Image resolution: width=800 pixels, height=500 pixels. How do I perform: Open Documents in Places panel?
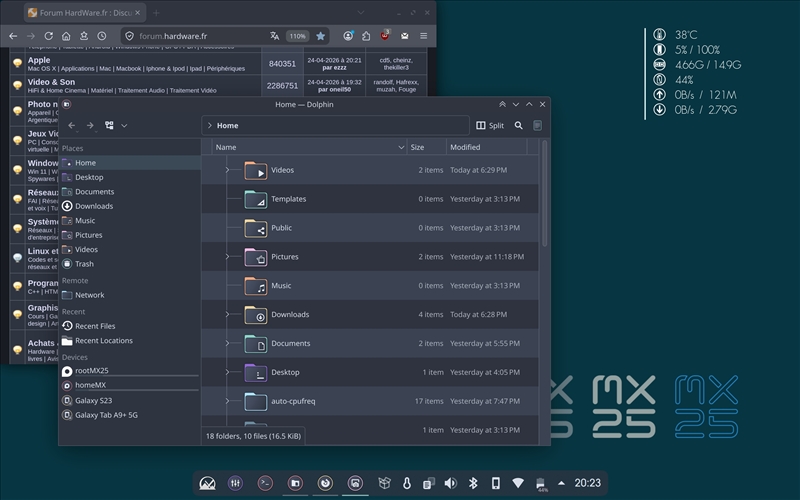click(x=130, y=192)
